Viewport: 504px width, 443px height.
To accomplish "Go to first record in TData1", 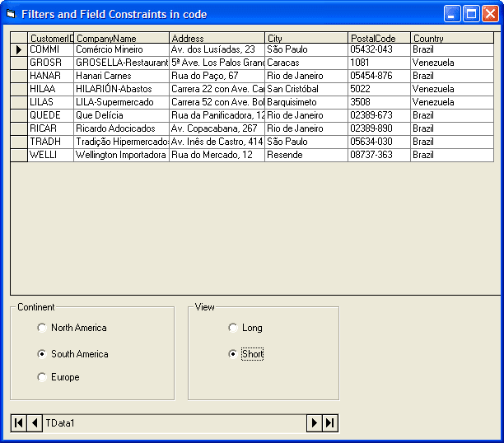I will [19, 423].
